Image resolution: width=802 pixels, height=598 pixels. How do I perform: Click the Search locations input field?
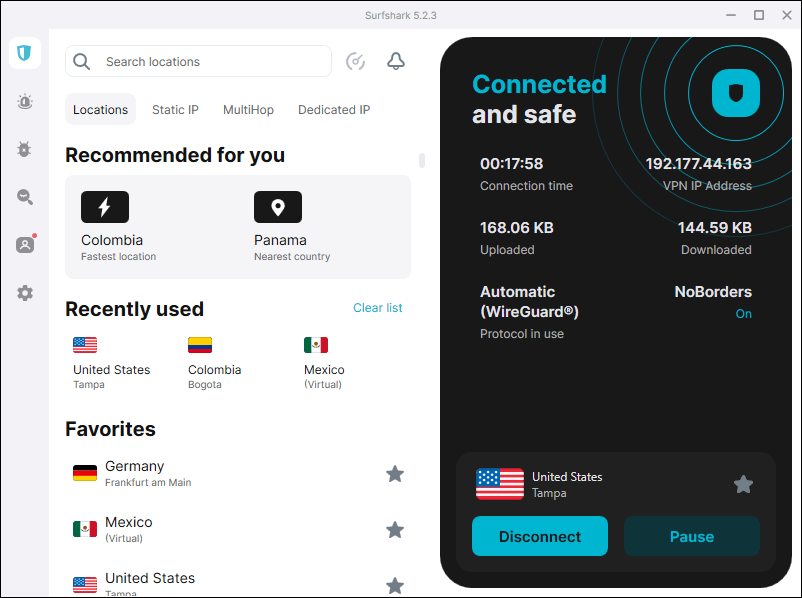click(198, 61)
